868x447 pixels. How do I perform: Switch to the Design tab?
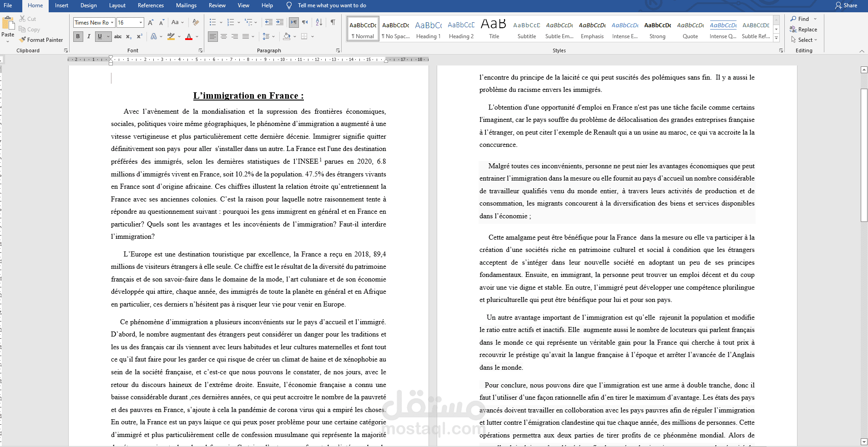89,5
